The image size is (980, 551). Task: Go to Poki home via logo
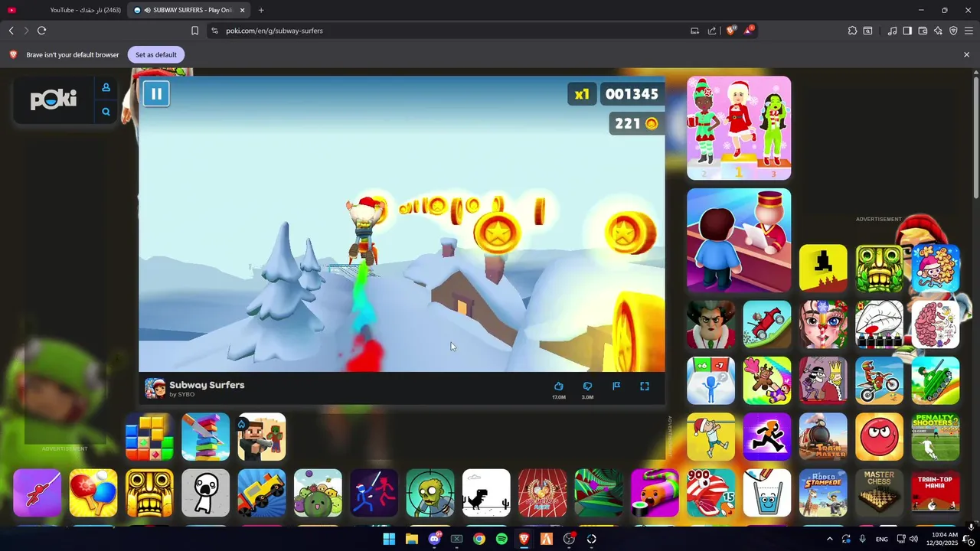pos(54,99)
